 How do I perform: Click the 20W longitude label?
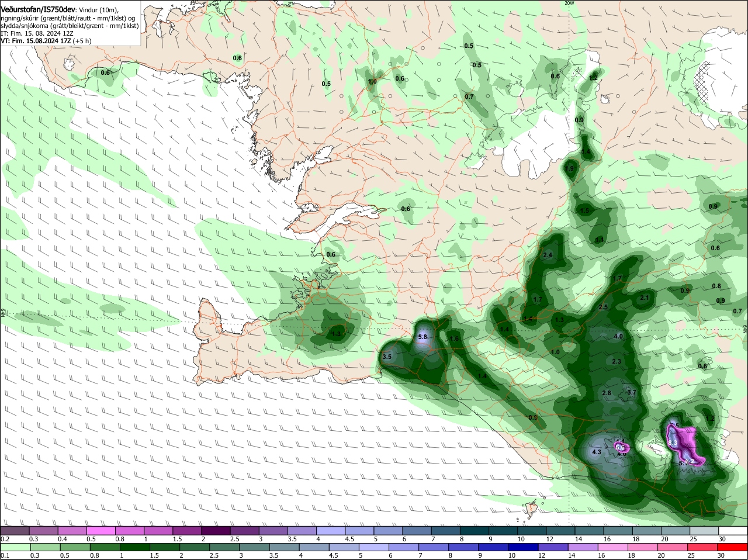tap(570, 3)
